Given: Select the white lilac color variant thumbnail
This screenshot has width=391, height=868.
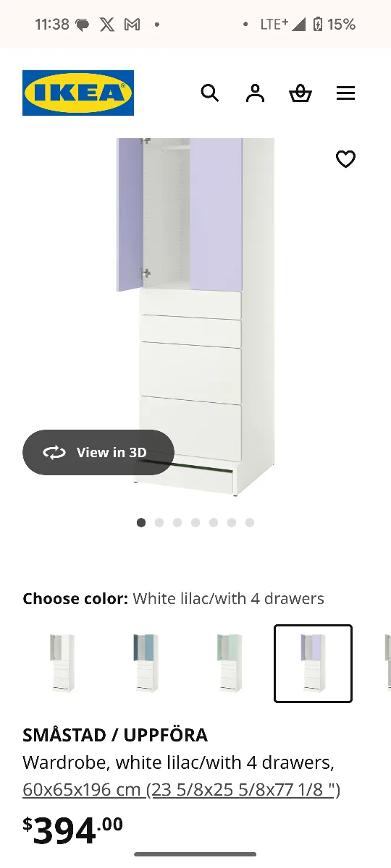Looking at the screenshot, I should click(x=314, y=663).
